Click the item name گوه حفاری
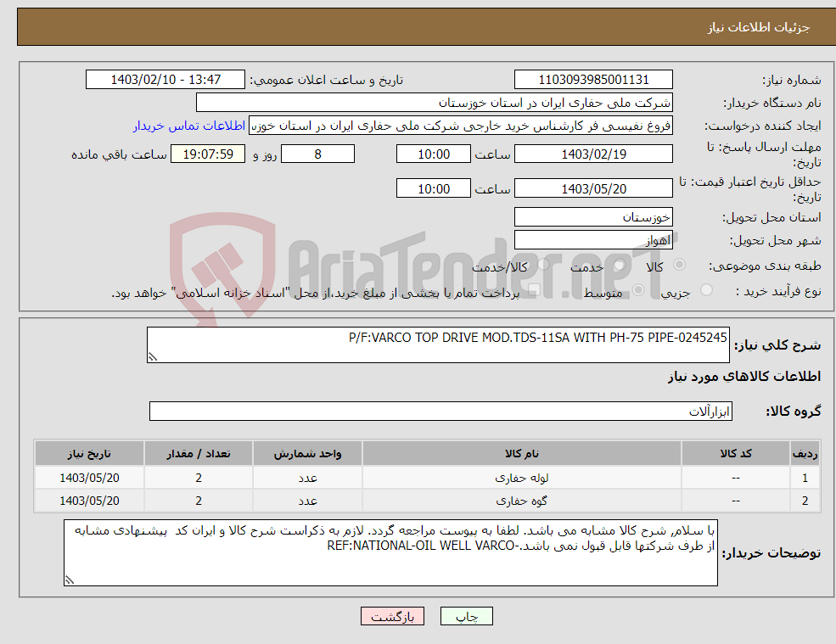Viewport: 836px width, 644px height. (x=521, y=501)
